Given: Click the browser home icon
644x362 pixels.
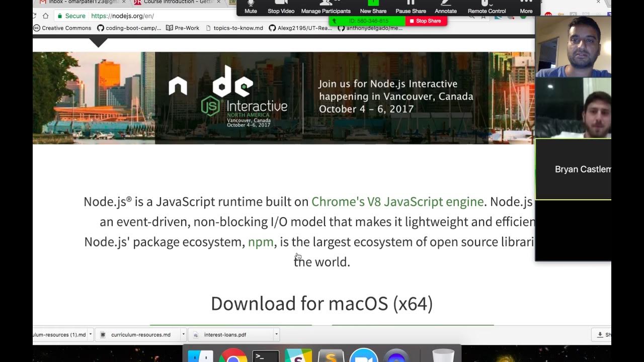Looking at the screenshot, I should click(45, 16).
